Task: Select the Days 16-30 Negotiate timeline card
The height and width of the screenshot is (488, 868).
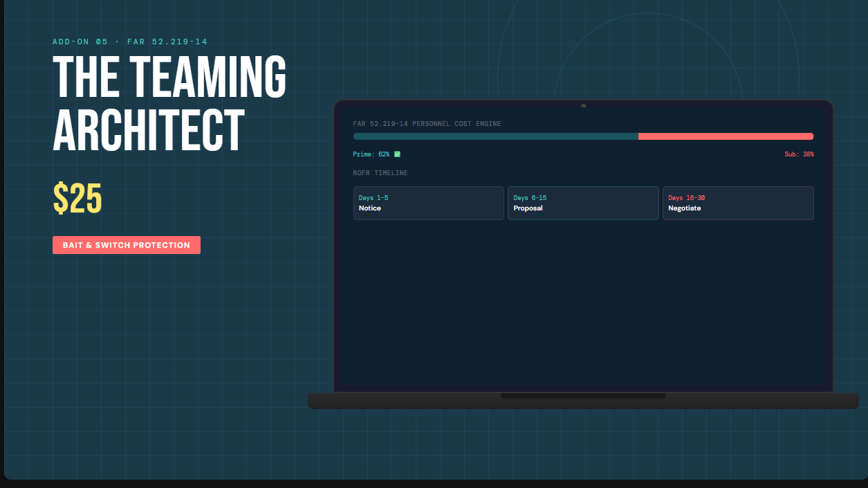Action: (738, 203)
